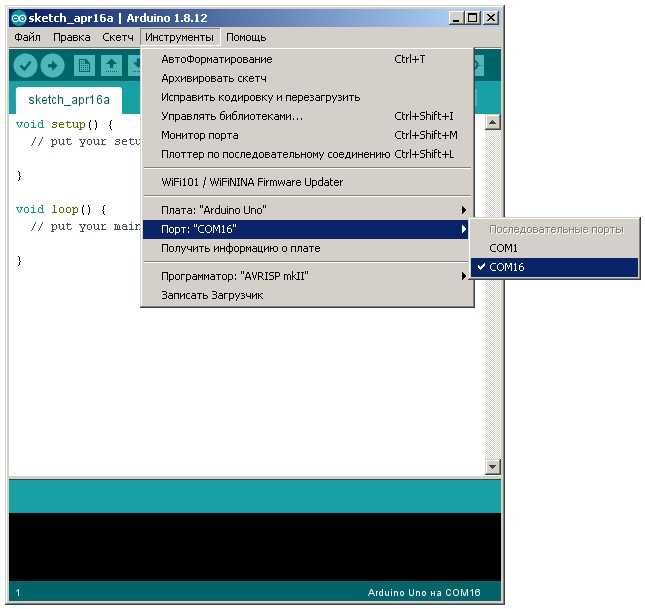
Task: Minimize the Arduino window
Action: (456, 18)
